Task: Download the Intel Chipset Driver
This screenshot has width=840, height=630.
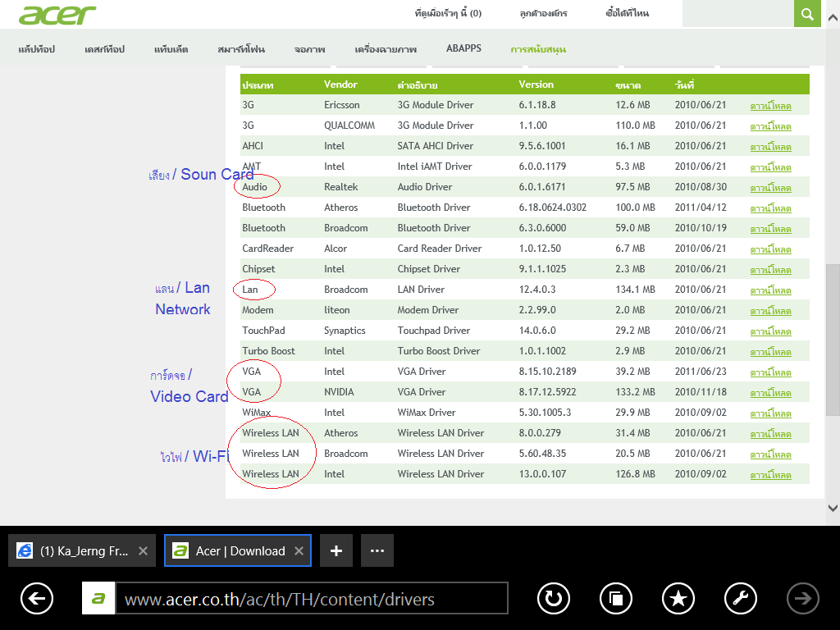Action: pos(770,269)
